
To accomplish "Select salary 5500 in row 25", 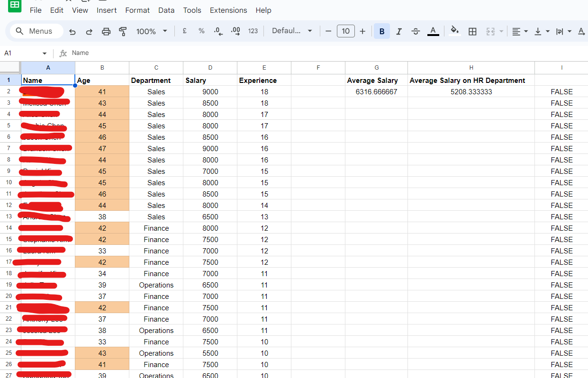I will tap(210, 353).
